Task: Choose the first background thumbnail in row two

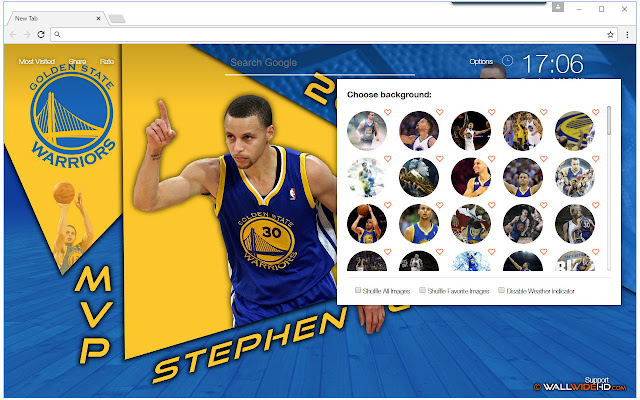Action: click(367, 178)
